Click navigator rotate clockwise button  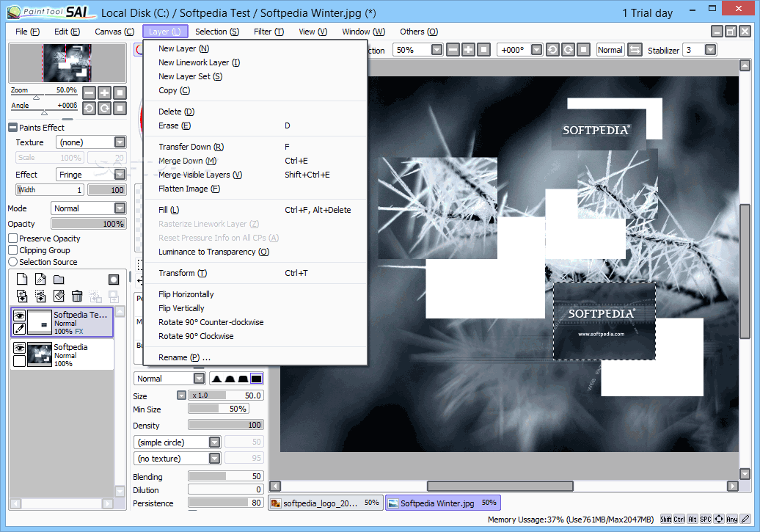(105, 108)
